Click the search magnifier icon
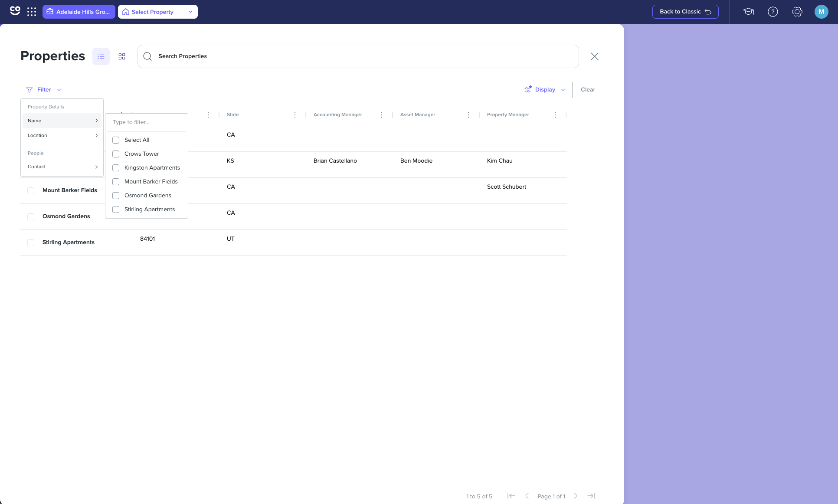This screenshot has width=838, height=504. [147, 56]
